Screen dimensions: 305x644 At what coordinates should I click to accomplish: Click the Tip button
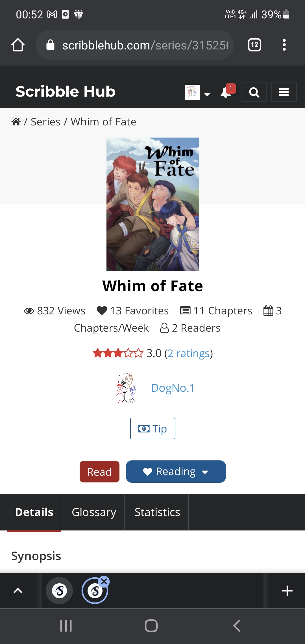click(x=152, y=428)
